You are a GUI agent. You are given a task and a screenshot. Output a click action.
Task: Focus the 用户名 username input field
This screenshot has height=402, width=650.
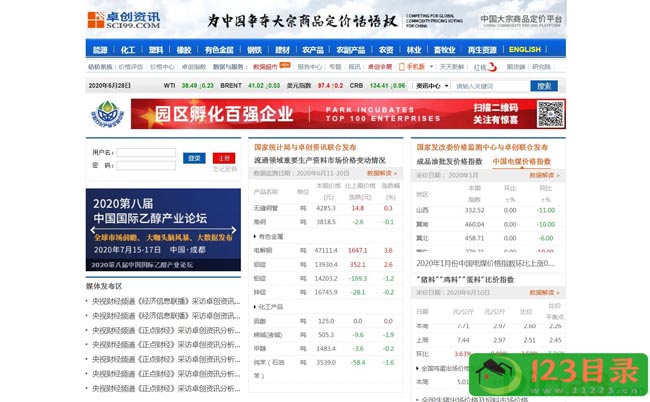click(148, 153)
